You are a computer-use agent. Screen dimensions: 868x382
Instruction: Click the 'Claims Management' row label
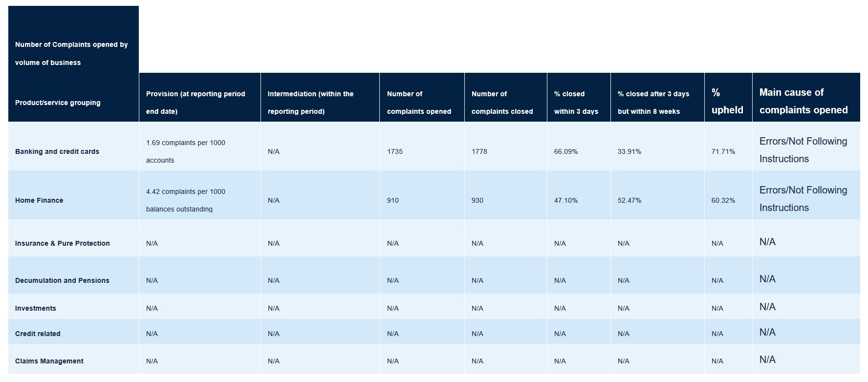[49, 361]
